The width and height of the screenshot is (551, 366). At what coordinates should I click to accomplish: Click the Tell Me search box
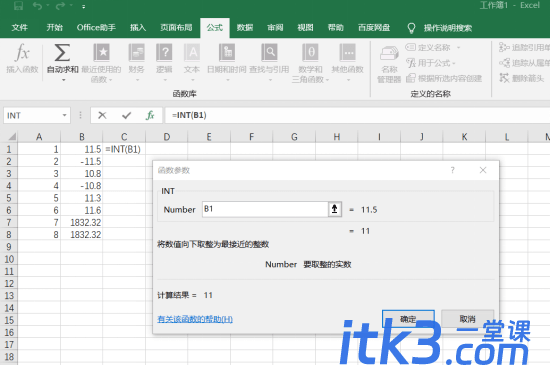448,28
